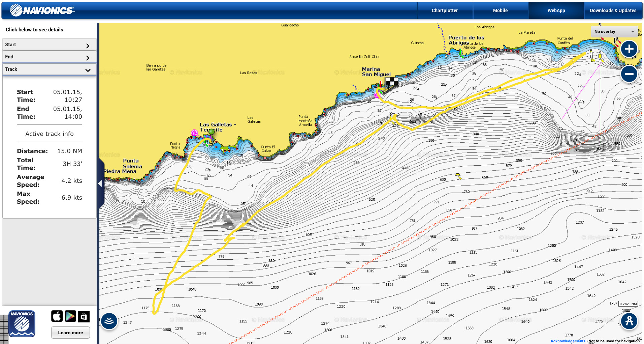Click the Guargacho place label
The image size is (644, 344).
[290, 25]
